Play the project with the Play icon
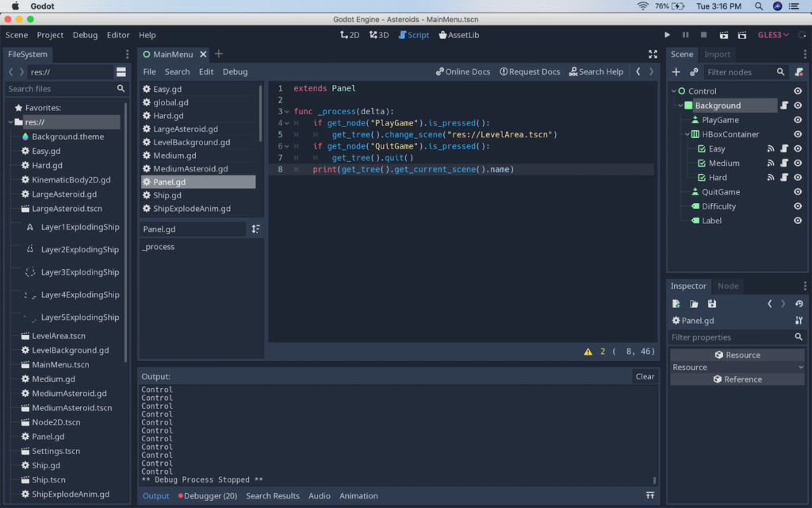 tap(667, 35)
